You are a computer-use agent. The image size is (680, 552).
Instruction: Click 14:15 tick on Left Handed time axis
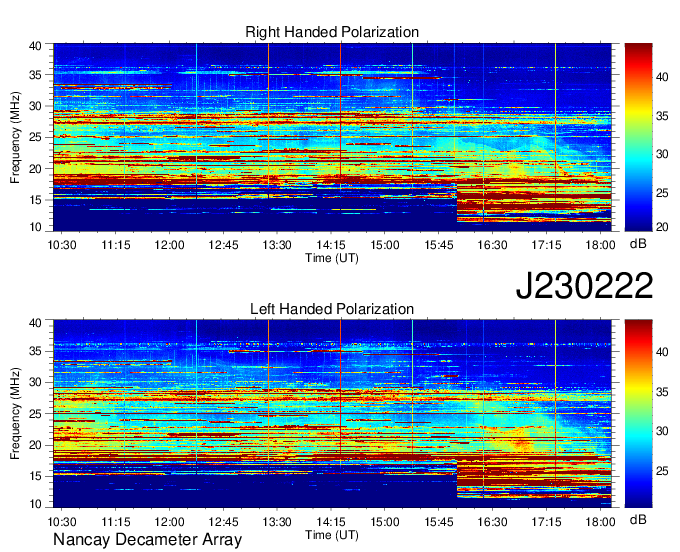(x=331, y=522)
